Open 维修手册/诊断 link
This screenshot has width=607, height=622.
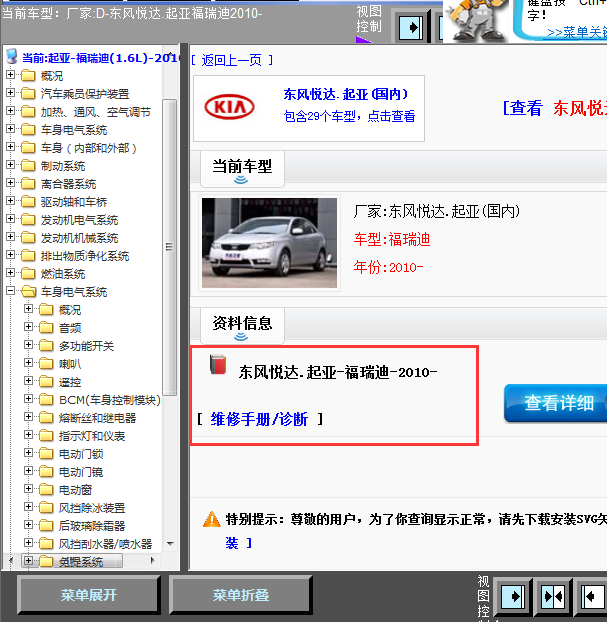tap(259, 419)
